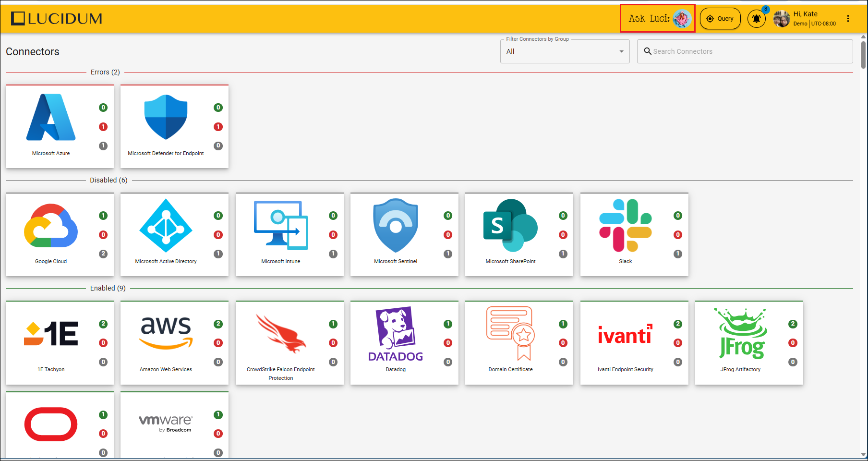Open the Amazon Web Services logo
This screenshot has width=868, height=461.
[x=166, y=333]
